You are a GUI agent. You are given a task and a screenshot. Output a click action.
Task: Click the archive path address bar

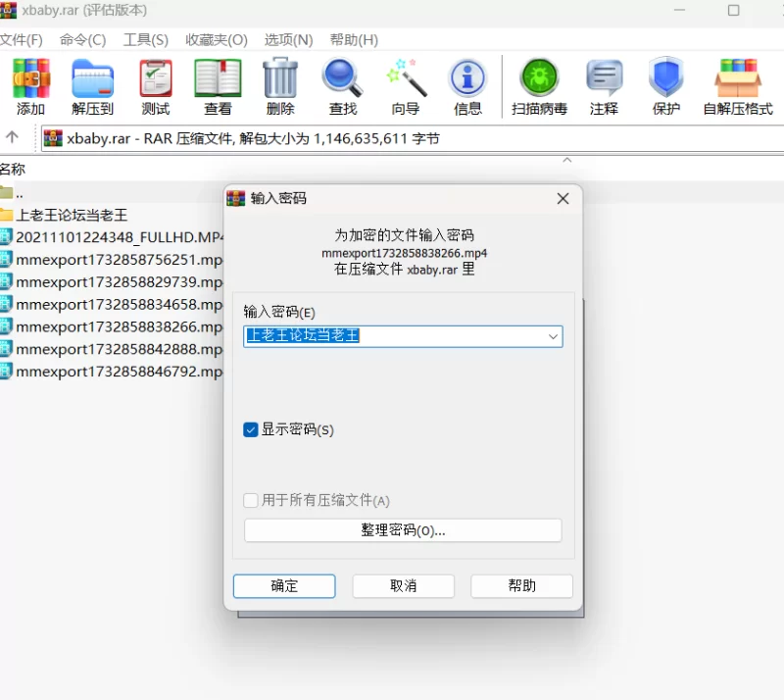[413, 138]
